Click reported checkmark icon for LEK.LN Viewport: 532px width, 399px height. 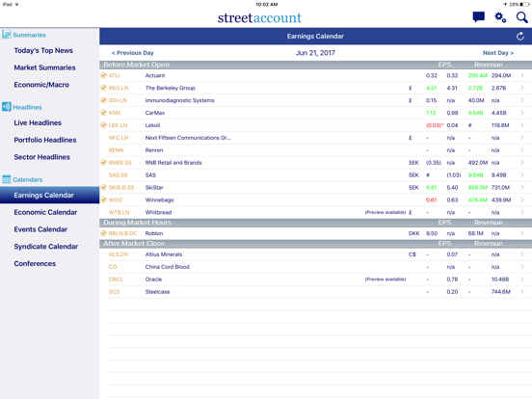click(x=103, y=125)
